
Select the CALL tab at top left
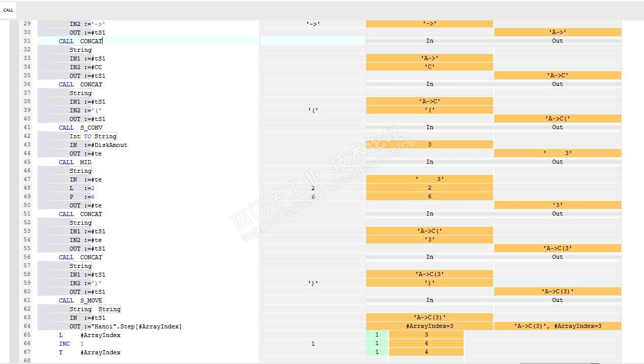click(x=8, y=10)
